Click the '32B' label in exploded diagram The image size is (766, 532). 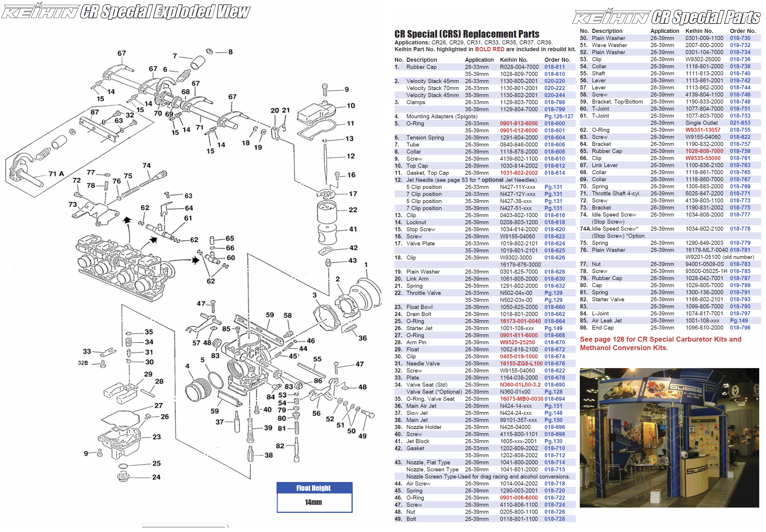coord(83,363)
